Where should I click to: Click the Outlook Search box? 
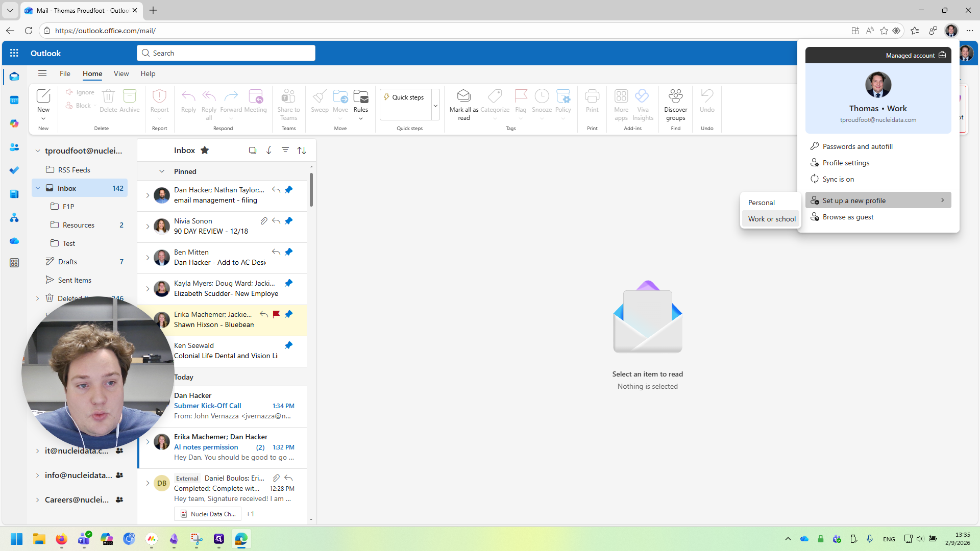point(226,53)
